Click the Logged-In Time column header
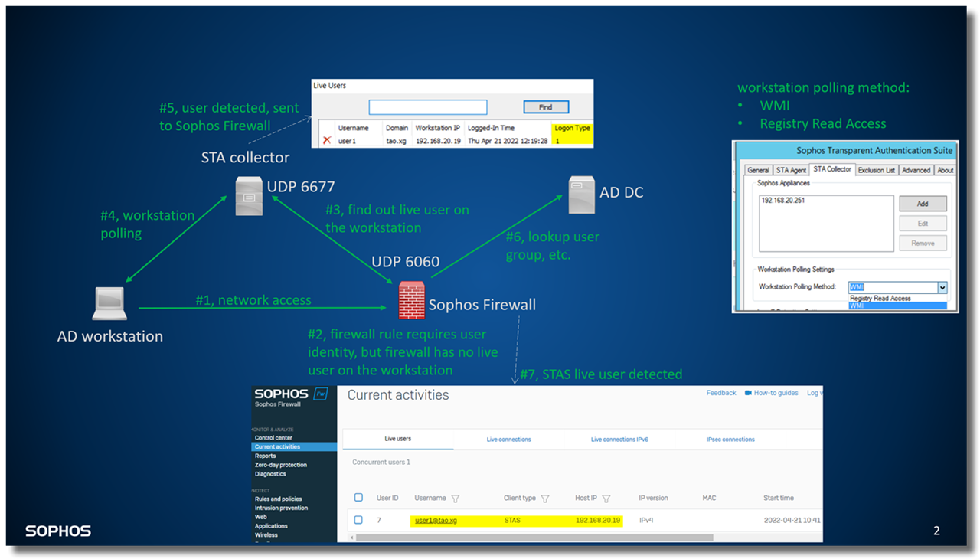The height and width of the screenshot is (559, 980). [x=491, y=128]
